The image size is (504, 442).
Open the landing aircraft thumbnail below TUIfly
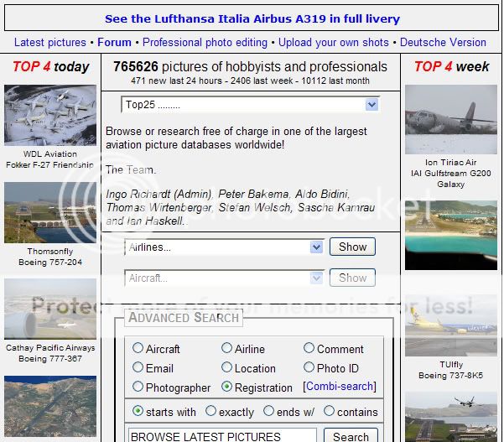[451, 417]
